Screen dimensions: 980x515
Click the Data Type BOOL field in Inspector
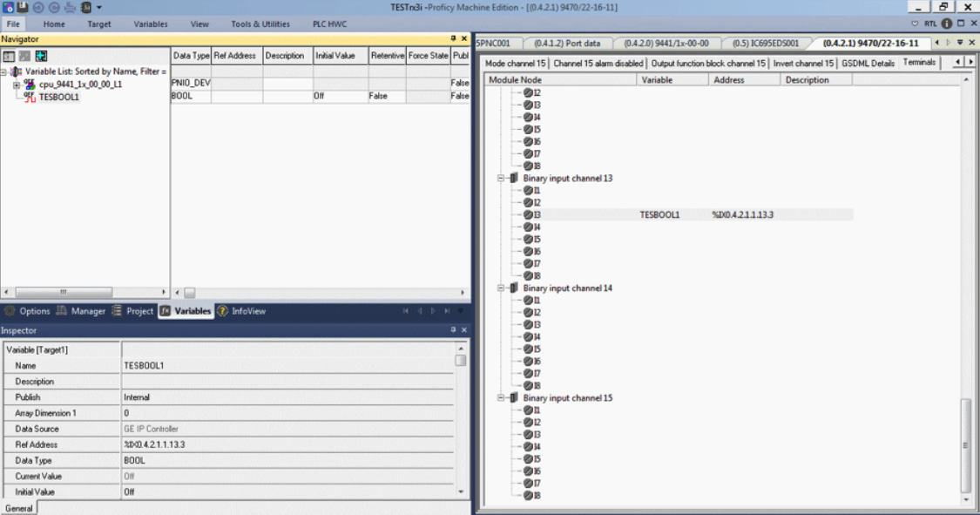pos(287,461)
